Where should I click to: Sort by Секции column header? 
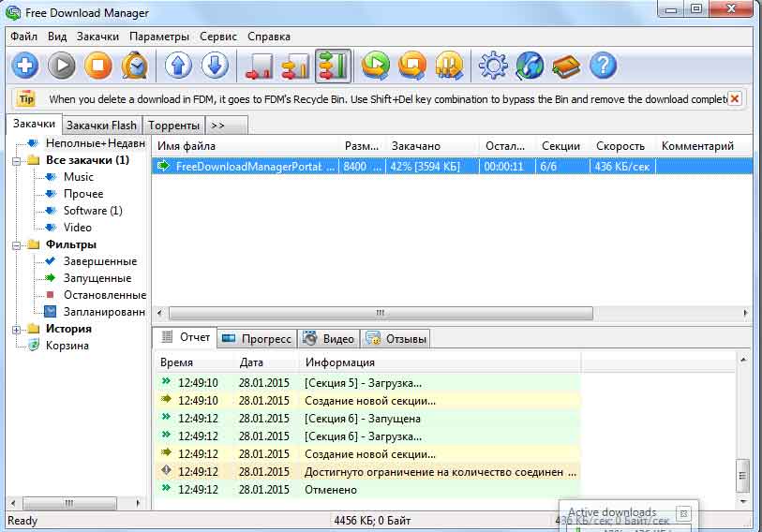(x=562, y=146)
